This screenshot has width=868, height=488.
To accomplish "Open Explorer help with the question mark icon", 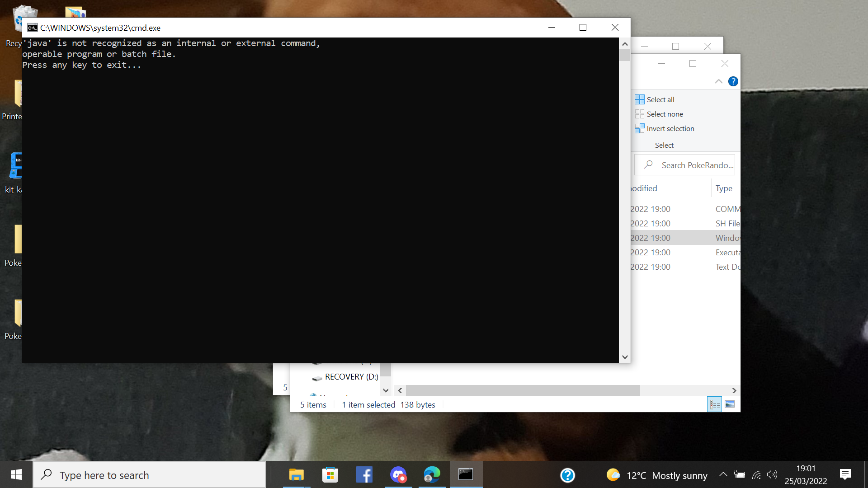I will [x=733, y=81].
